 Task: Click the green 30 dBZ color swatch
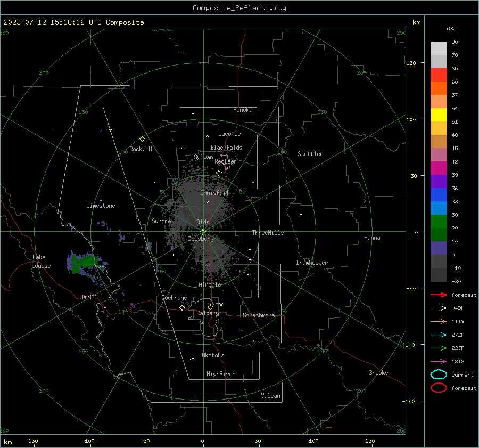click(439, 222)
